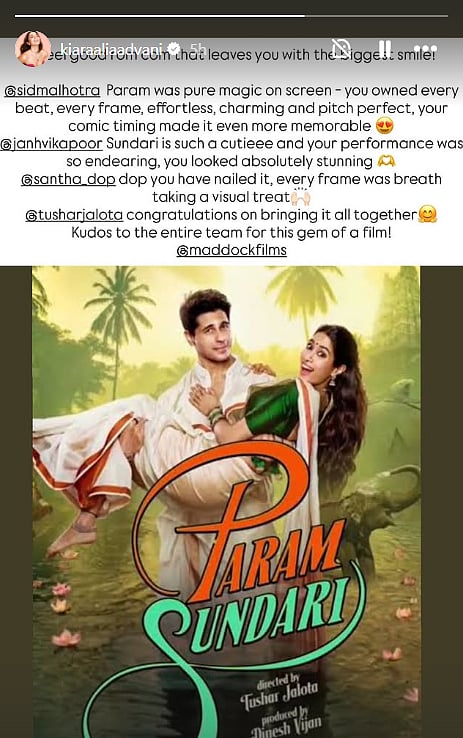The height and width of the screenshot is (738, 463).
Task: Click the raised hands emoji
Action: click(300, 197)
